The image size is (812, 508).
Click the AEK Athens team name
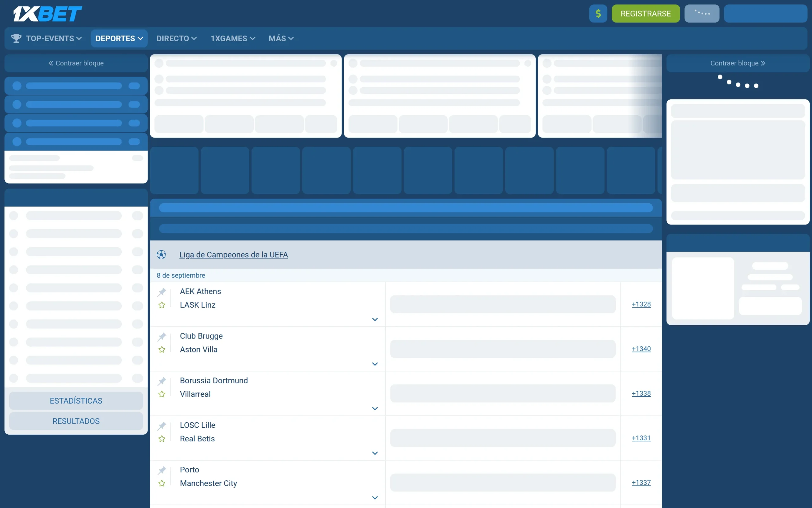(x=200, y=291)
